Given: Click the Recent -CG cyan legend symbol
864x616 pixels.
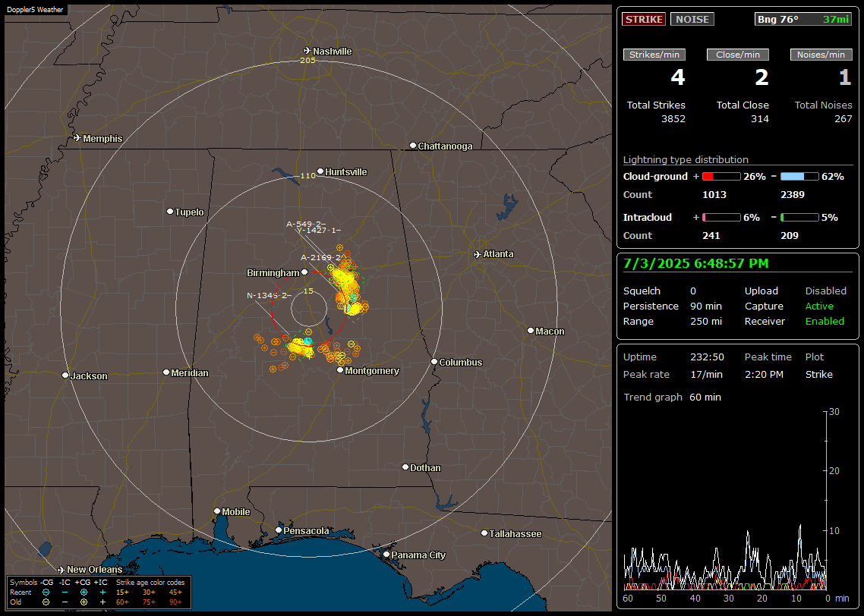Looking at the screenshot, I should (x=46, y=592).
